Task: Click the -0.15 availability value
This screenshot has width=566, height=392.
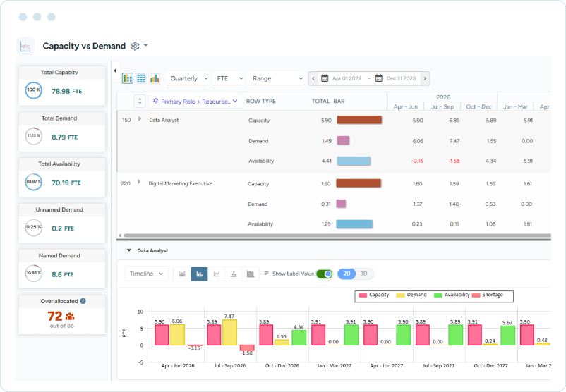Action: [x=417, y=161]
